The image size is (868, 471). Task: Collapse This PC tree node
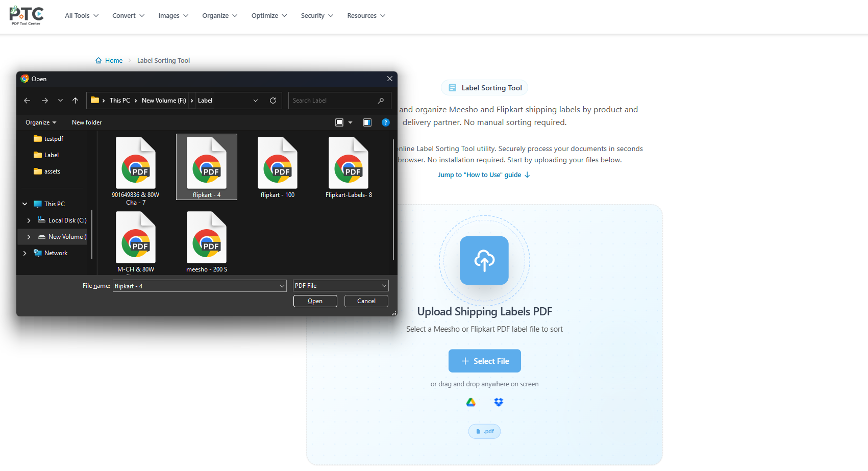coord(24,204)
